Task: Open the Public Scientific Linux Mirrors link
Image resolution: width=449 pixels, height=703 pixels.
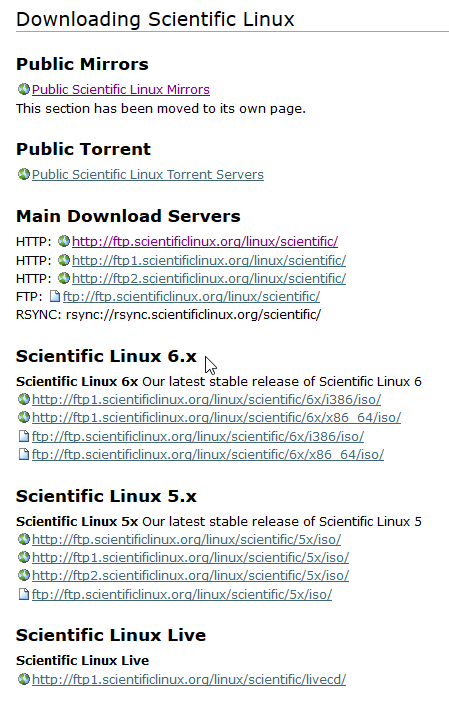Action: [x=121, y=90]
